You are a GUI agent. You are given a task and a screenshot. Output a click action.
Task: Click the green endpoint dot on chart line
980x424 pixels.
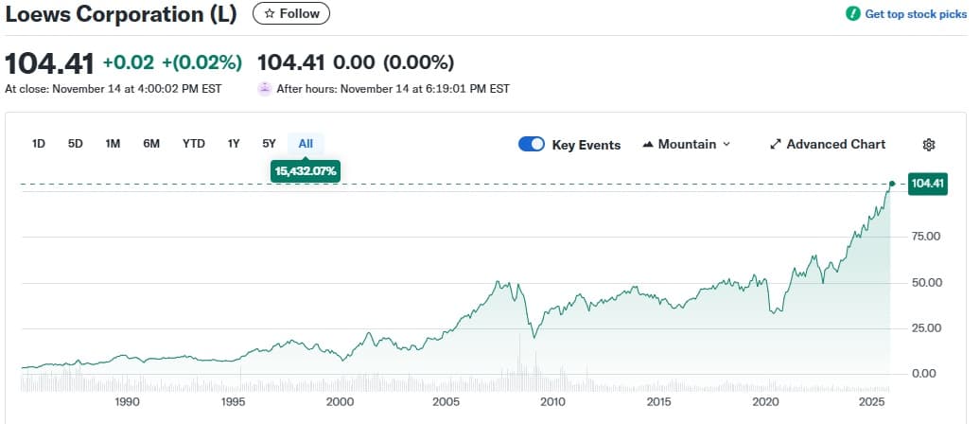click(x=892, y=184)
